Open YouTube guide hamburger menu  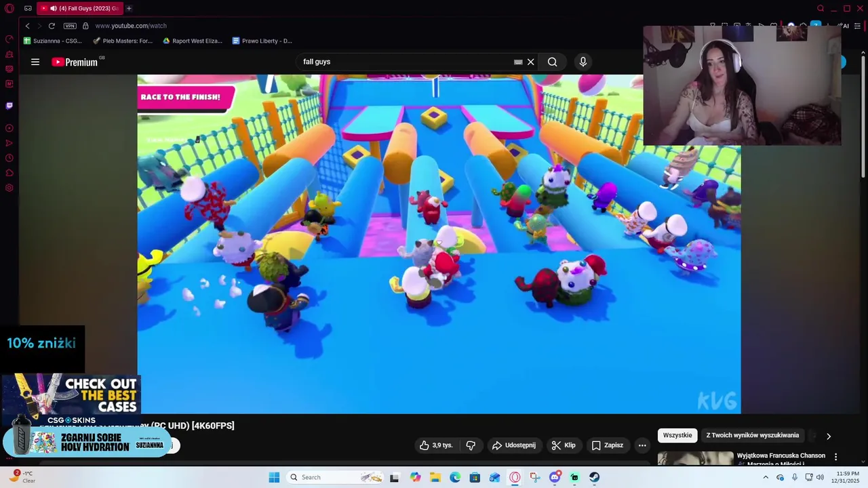click(x=35, y=62)
